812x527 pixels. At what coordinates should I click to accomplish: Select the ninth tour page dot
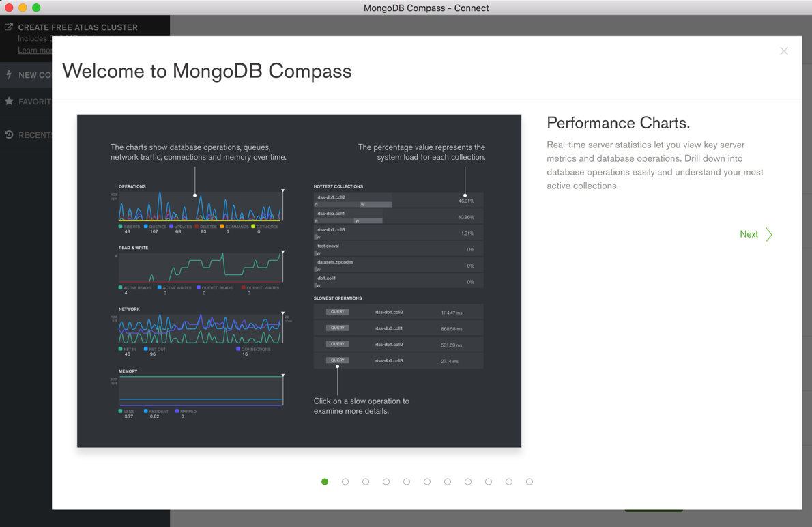[489, 481]
